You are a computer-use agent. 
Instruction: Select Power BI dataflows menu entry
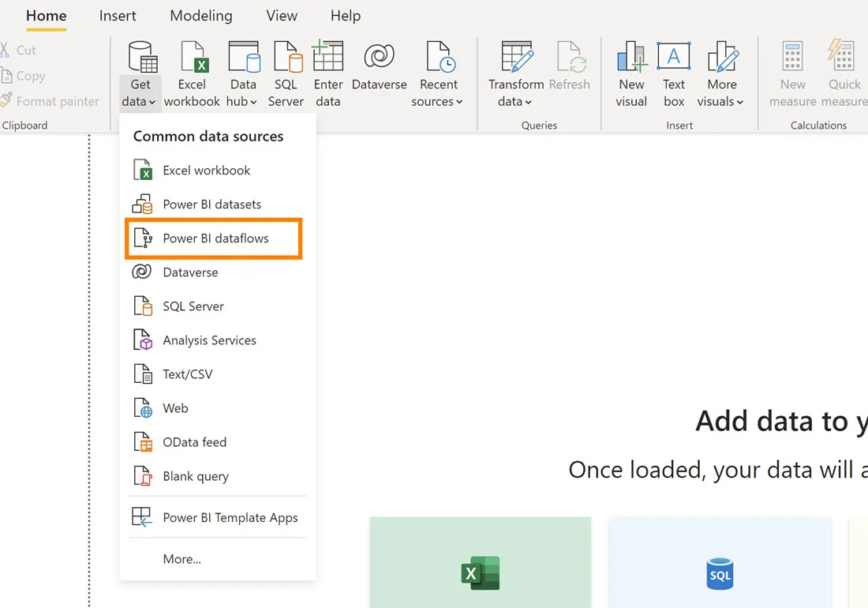[x=214, y=238]
